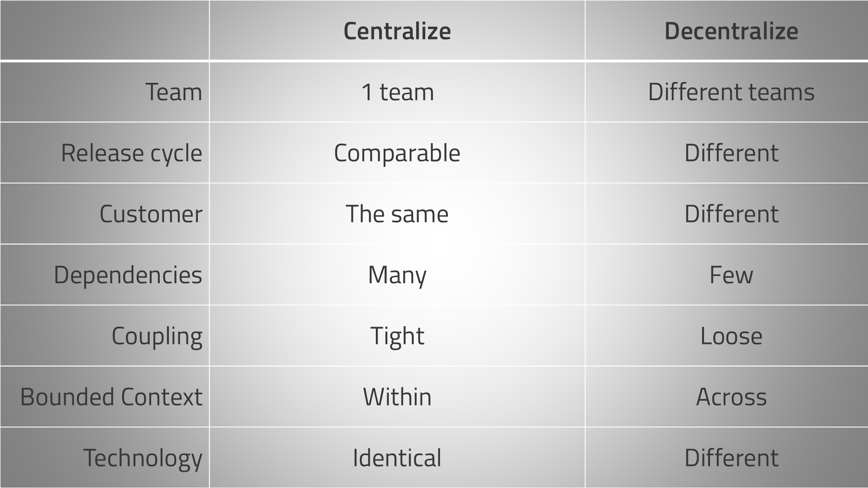This screenshot has height=488, width=868.
Task: Click the Decentralize column header
Action: [731, 31]
